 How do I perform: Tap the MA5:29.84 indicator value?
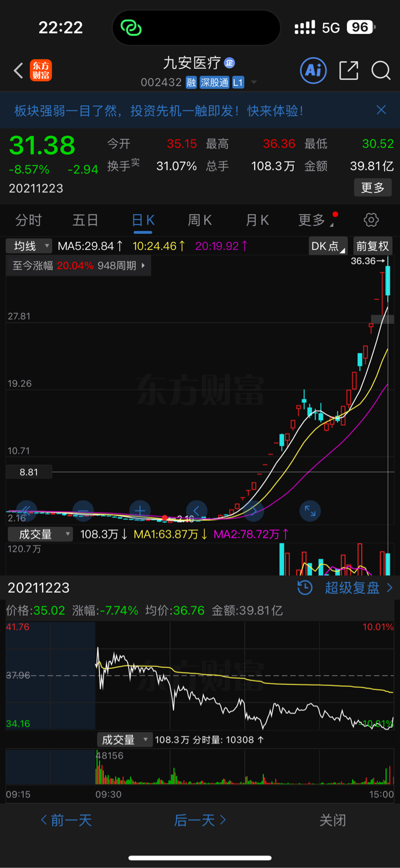click(90, 246)
